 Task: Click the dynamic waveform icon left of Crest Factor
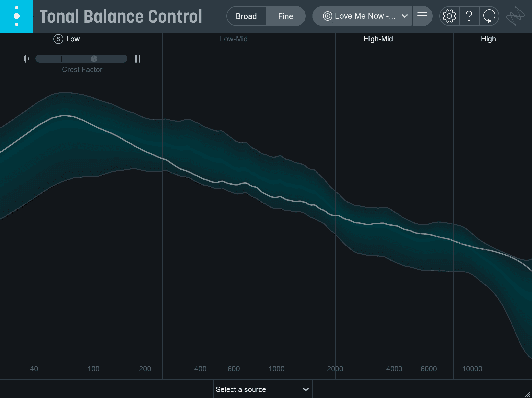pos(26,59)
